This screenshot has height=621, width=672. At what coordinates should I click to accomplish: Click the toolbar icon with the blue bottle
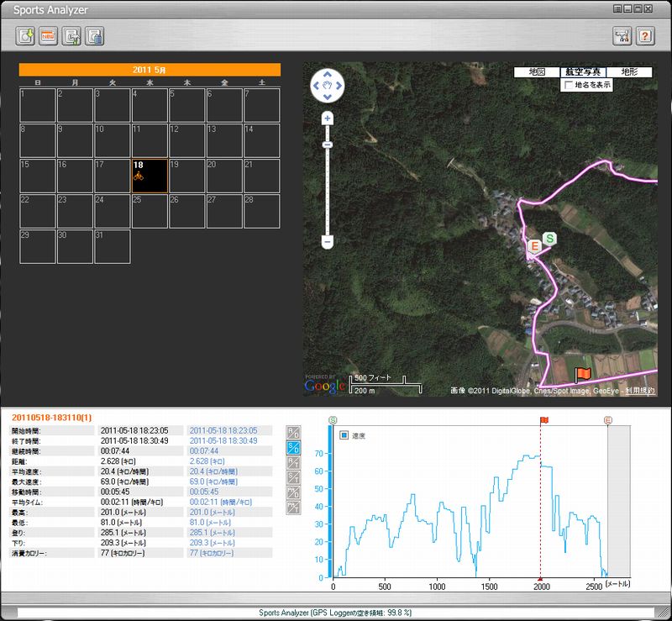point(94,36)
